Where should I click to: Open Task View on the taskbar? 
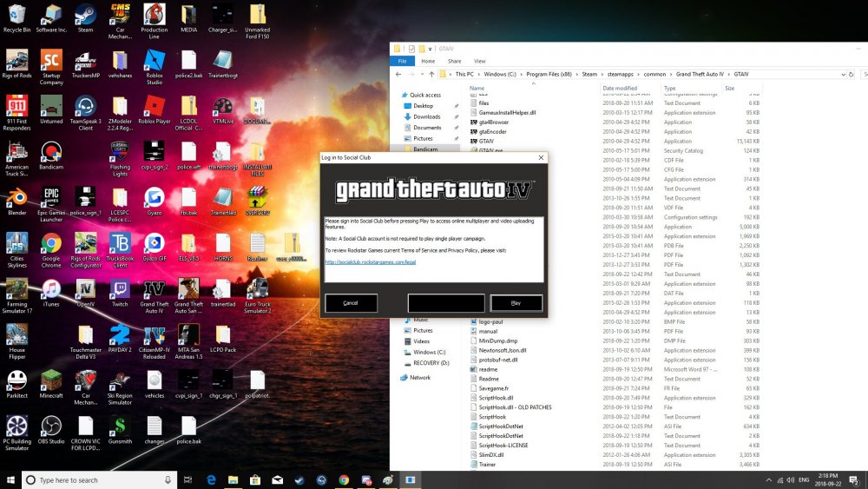[x=187, y=480]
